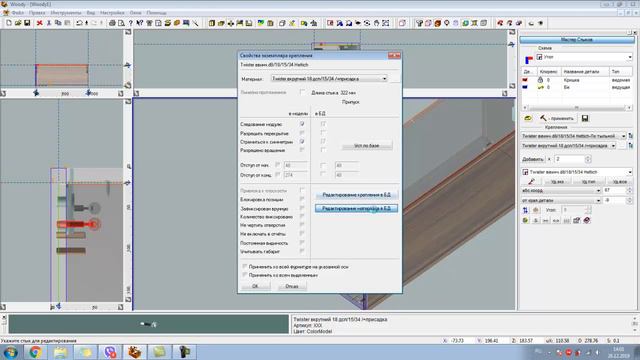The width and height of the screenshot is (640, 360).
Task: Click the red X delete toolbar icon
Action: click(40, 23)
